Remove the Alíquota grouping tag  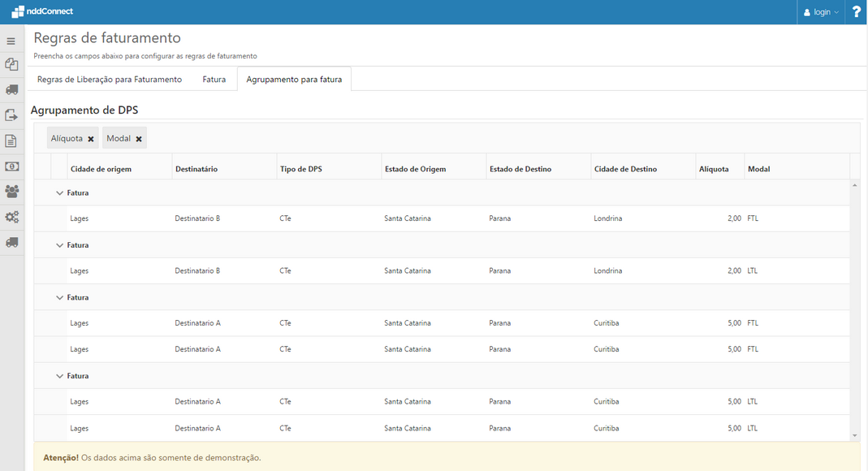click(x=91, y=139)
